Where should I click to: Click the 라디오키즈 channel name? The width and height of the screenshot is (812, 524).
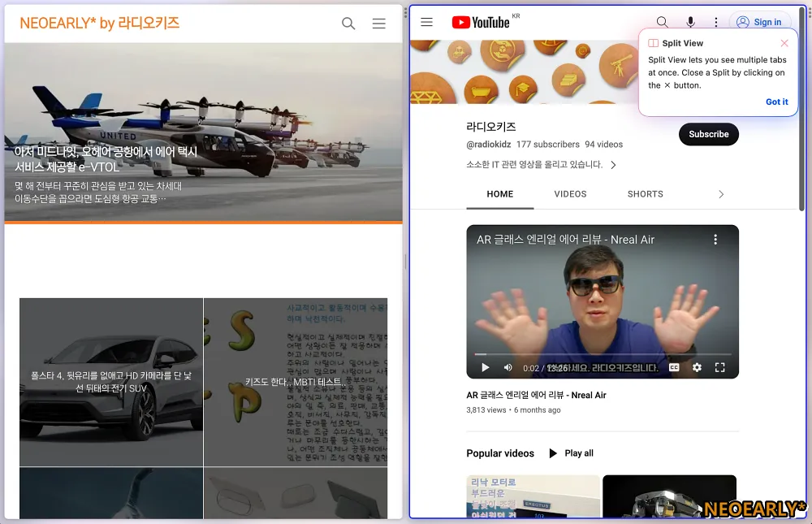pyautogui.click(x=491, y=127)
